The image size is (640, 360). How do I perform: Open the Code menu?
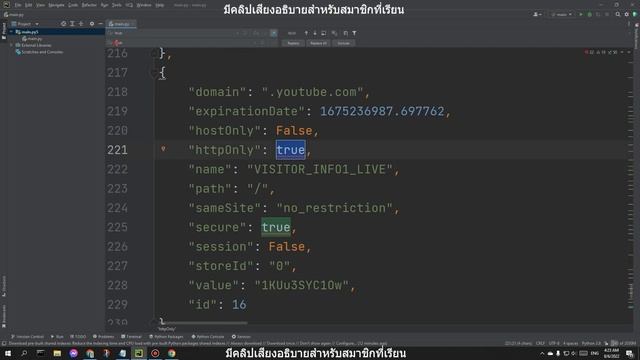(73, 5)
